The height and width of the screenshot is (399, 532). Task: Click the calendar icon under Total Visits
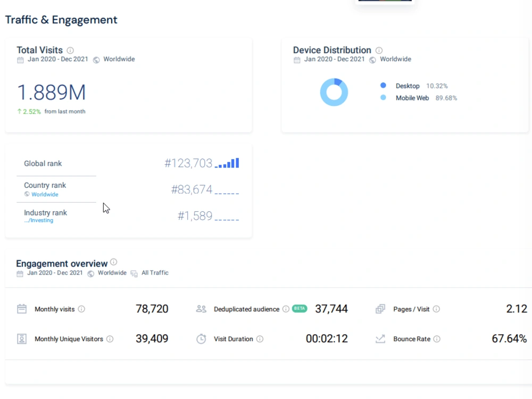[x=20, y=60]
